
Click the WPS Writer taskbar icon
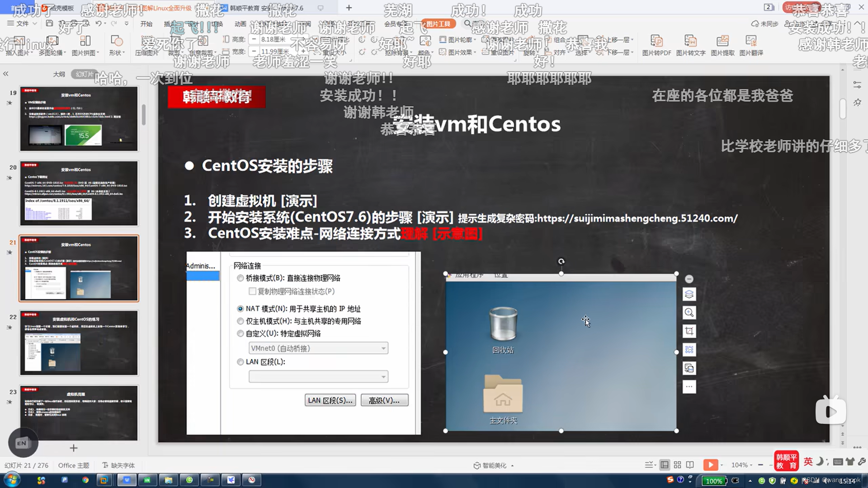[x=127, y=480]
